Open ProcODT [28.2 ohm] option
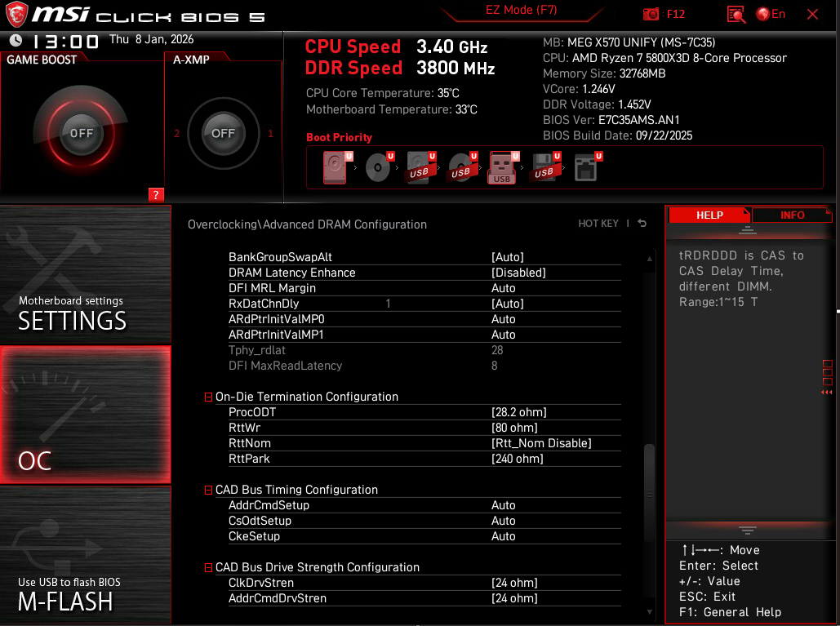 pyautogui.click(x=519, y=412)
